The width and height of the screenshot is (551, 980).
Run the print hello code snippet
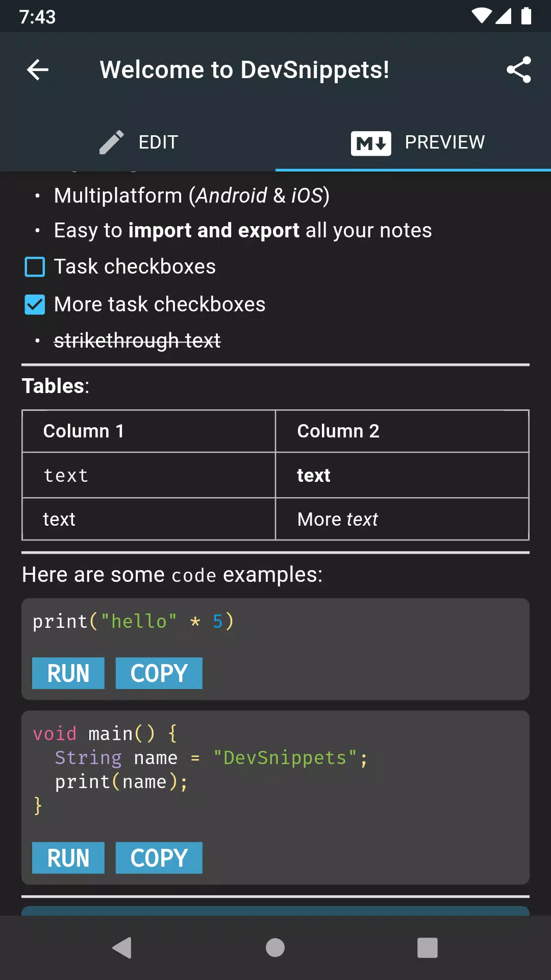[x=68, y=673]
